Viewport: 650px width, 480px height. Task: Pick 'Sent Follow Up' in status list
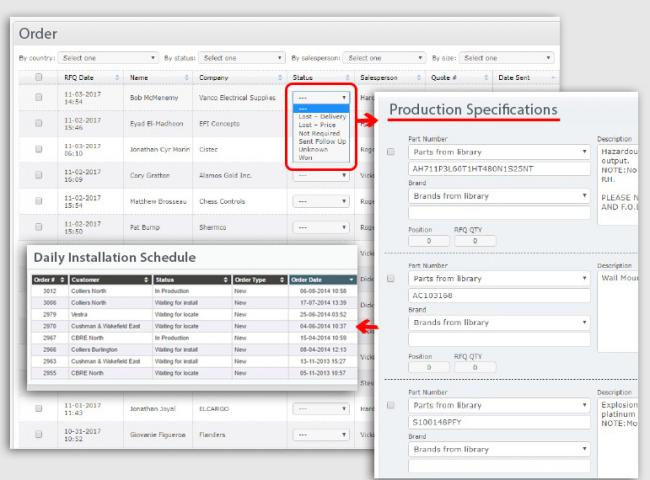[x=322, y=141]
